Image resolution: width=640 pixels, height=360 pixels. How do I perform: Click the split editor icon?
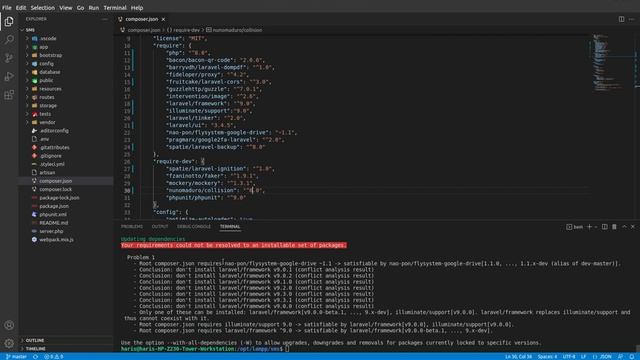click(x=621, y=19)
